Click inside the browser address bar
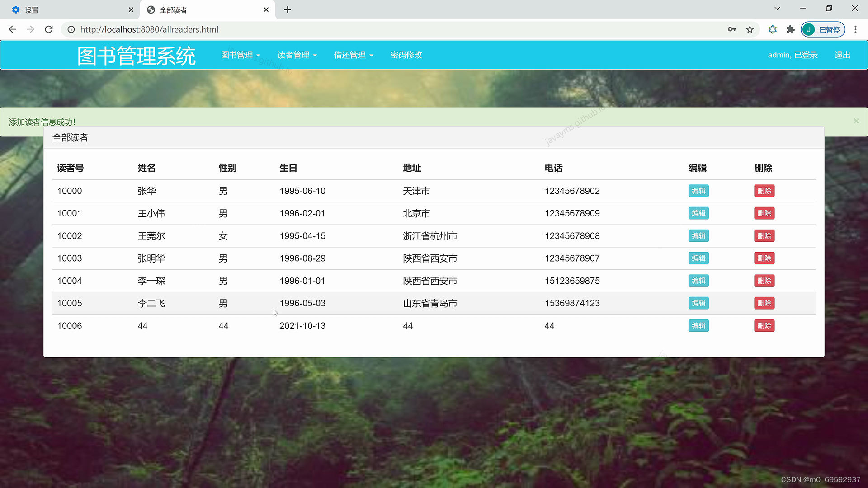 pos(316,29)
